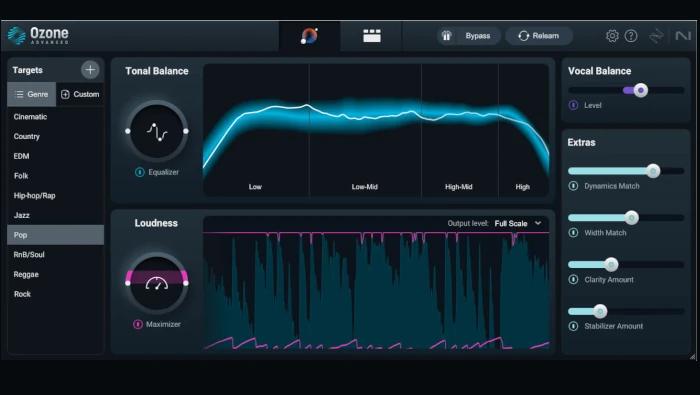This screenshot has width=700, height=395.
Task: Select the RnB/Soul genre target
Action: (x=55, y=254)
